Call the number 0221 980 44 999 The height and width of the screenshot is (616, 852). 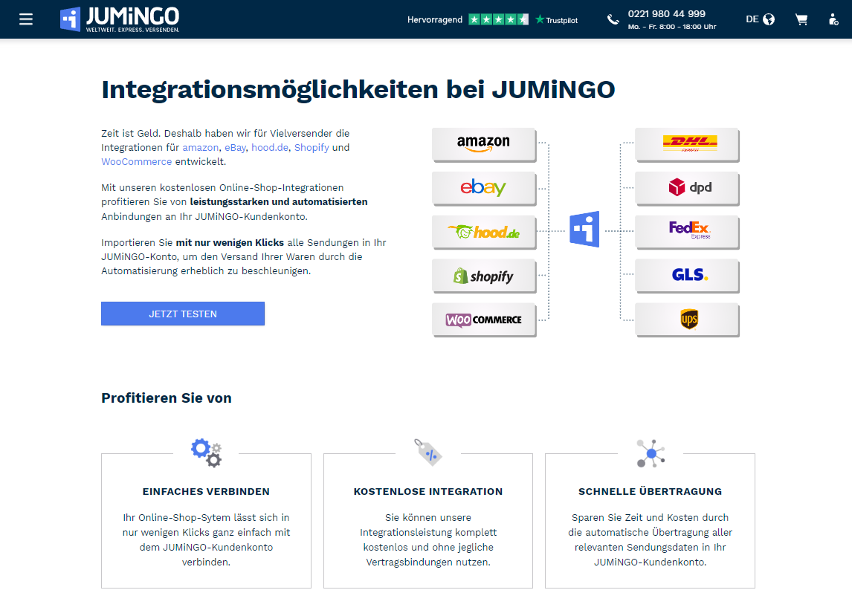click(x=667, y=14)
